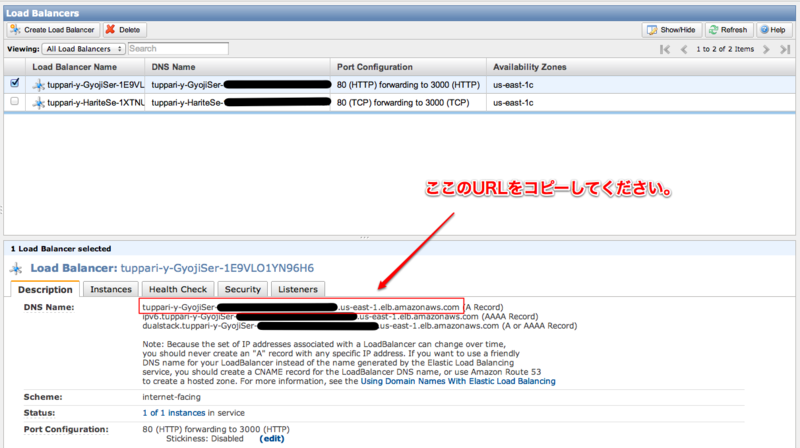This screenshot has height=448, width=800.
Task: Click the Create Load Balancer button
Action: [x=53, y=30]
